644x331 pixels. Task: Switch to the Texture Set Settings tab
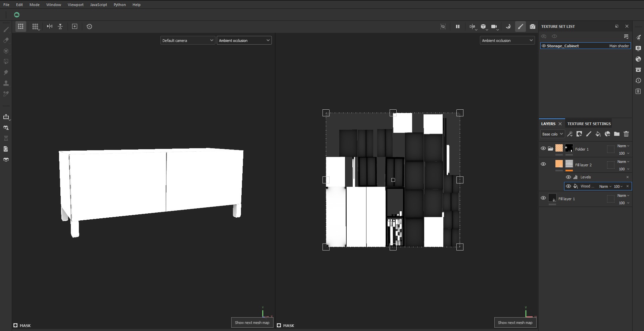(589, 124)
